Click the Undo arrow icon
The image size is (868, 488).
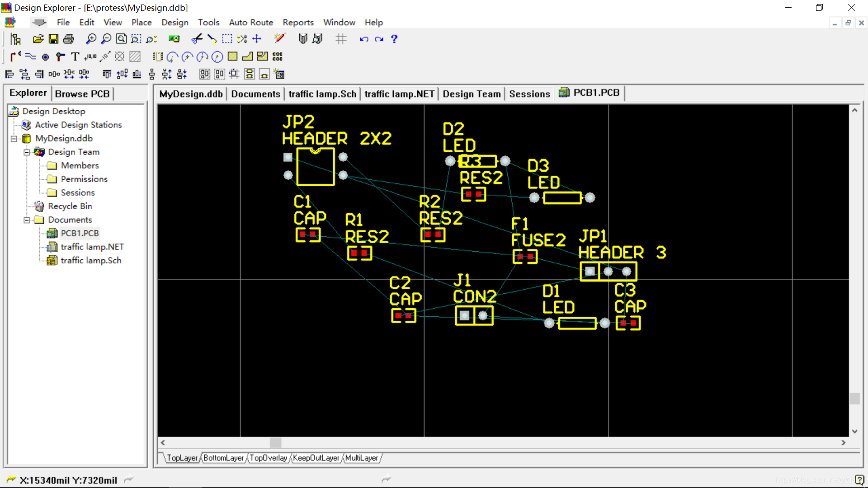pos(363,39)
